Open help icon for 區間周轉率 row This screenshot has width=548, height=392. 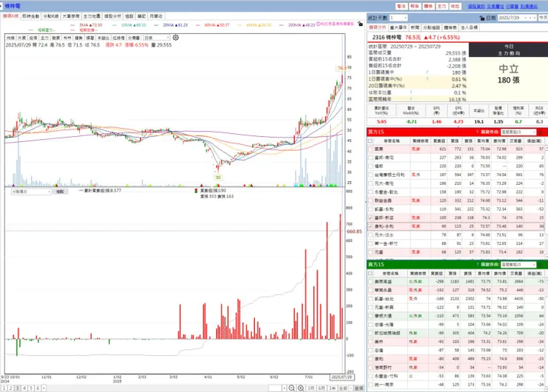[x=411, y=99]
